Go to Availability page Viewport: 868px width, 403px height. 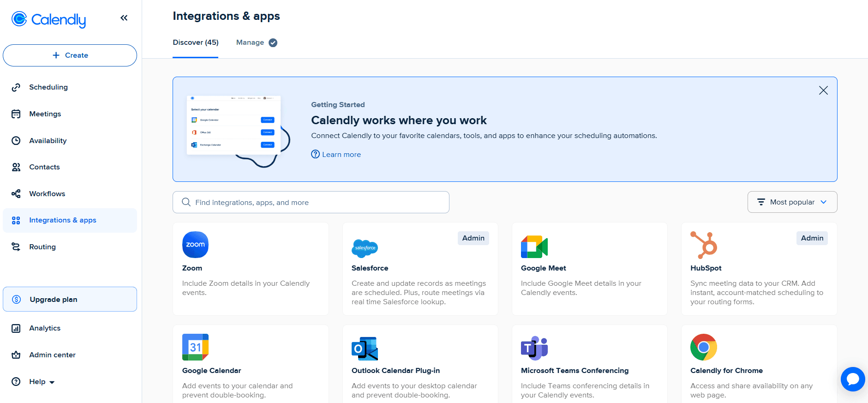[70, 141]
